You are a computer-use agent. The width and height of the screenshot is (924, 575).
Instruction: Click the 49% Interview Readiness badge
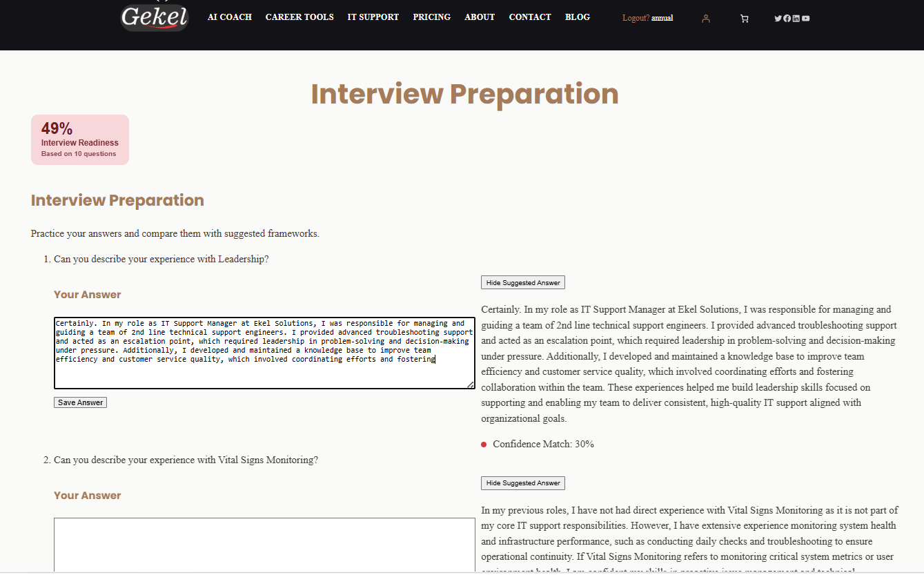[x=80, y=139]
